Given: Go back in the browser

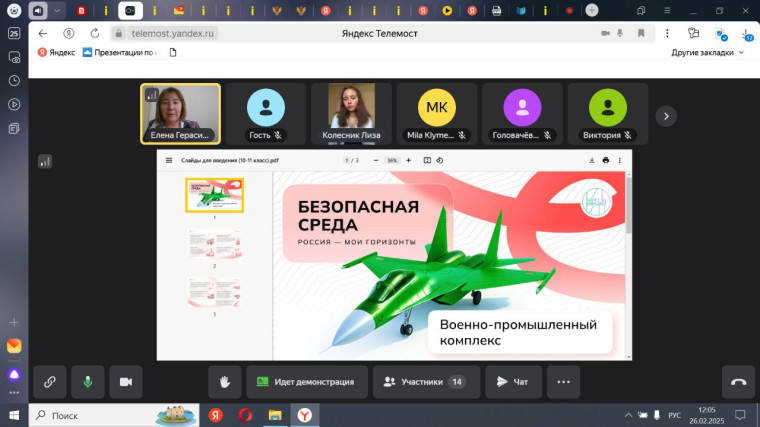Looking at the screenshot, I should (x=43, y=33).
